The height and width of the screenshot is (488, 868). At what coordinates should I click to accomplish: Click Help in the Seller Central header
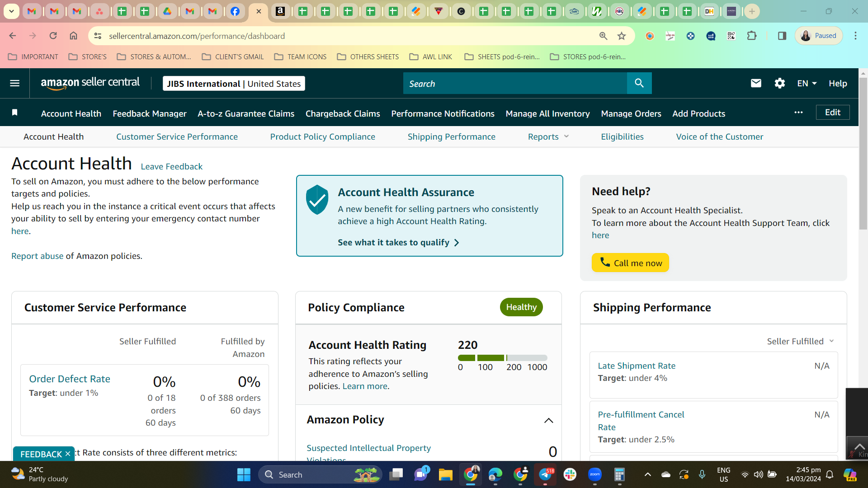click(838, 83)
